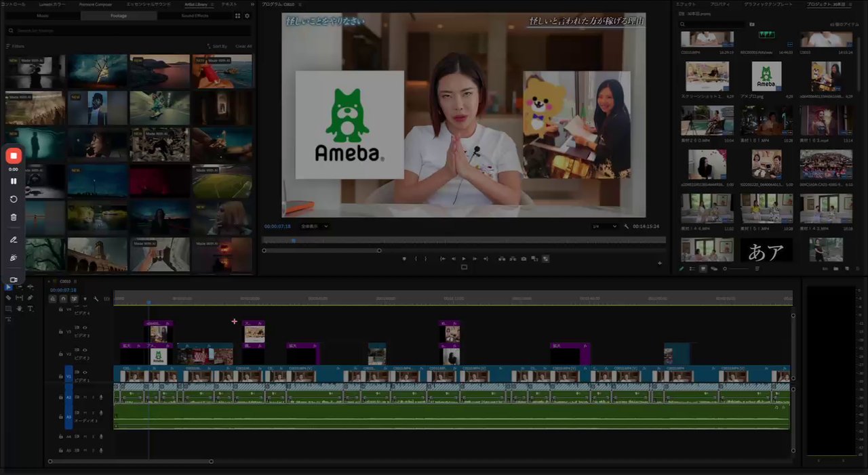Toggle eye visibility of video track V1

point(85,372)
